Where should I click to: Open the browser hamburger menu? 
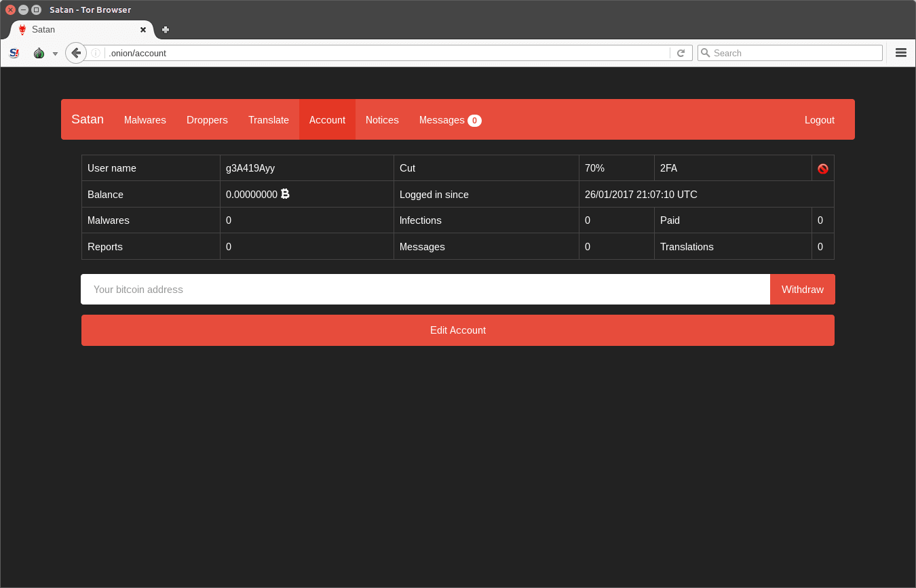point(901,53)
